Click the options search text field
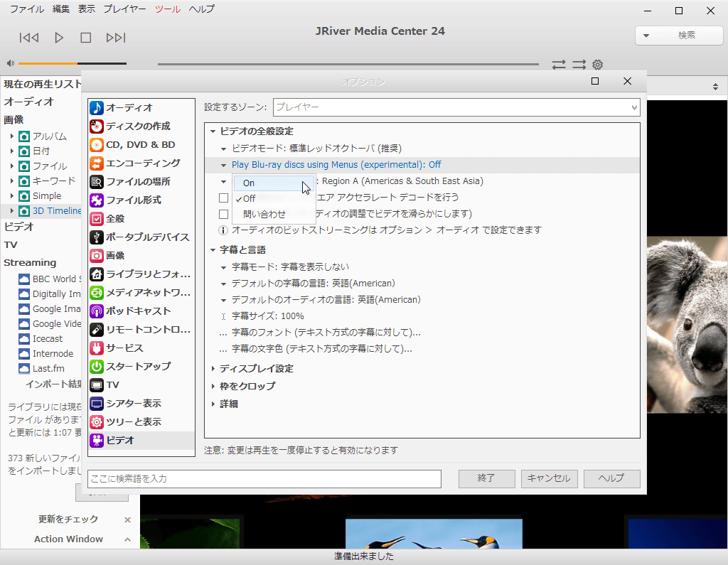This screenshot has height=565, width=728. [x=264, y=478]
